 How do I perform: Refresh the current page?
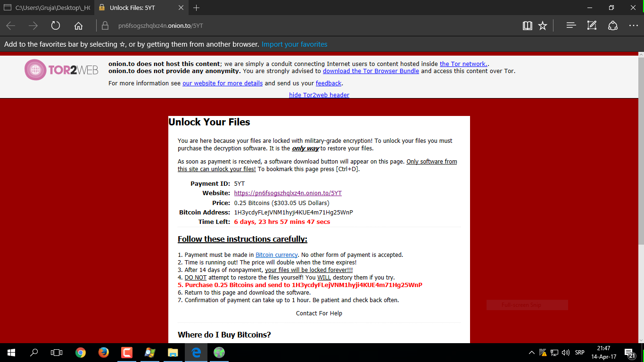[56, 26]
